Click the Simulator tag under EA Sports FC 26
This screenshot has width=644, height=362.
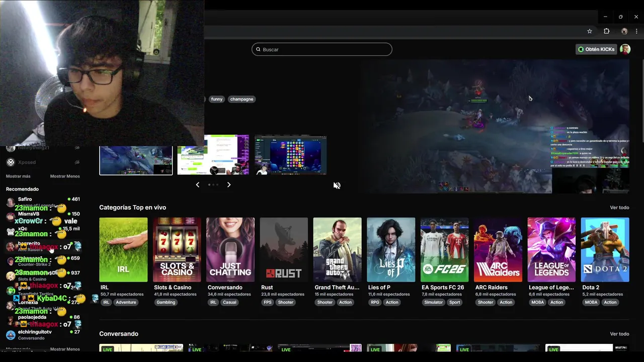pos(433,302)
